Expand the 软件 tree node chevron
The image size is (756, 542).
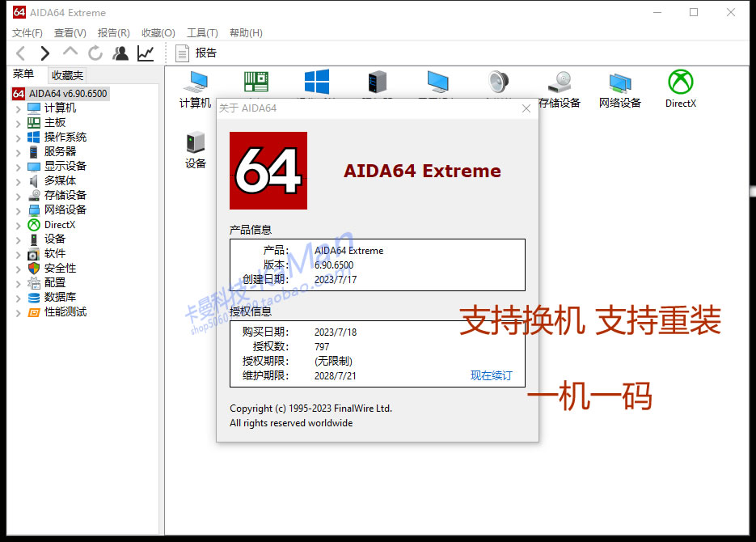(x=19, y=255)
